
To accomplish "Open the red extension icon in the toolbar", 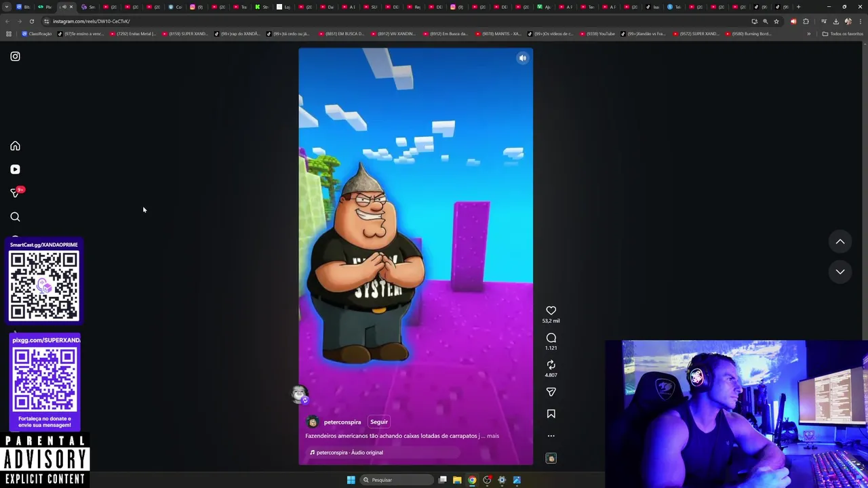I will point(793,21).
